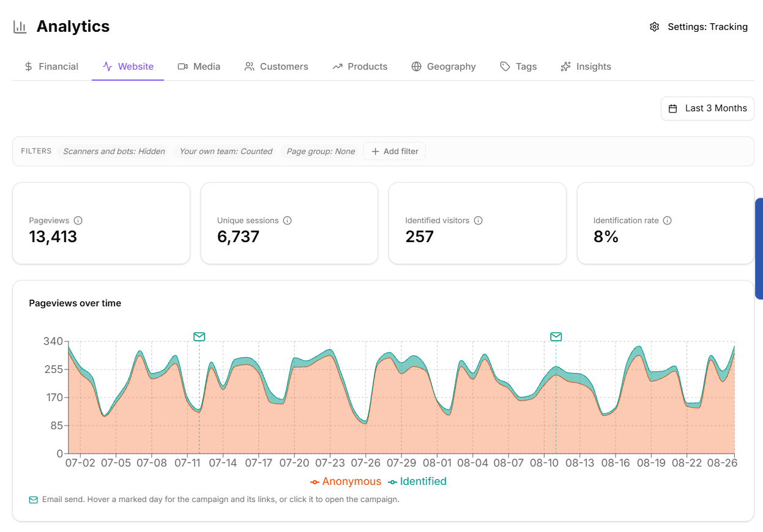Click the Analytics page title
Screen dimensions: 763x532
(73, 26)
